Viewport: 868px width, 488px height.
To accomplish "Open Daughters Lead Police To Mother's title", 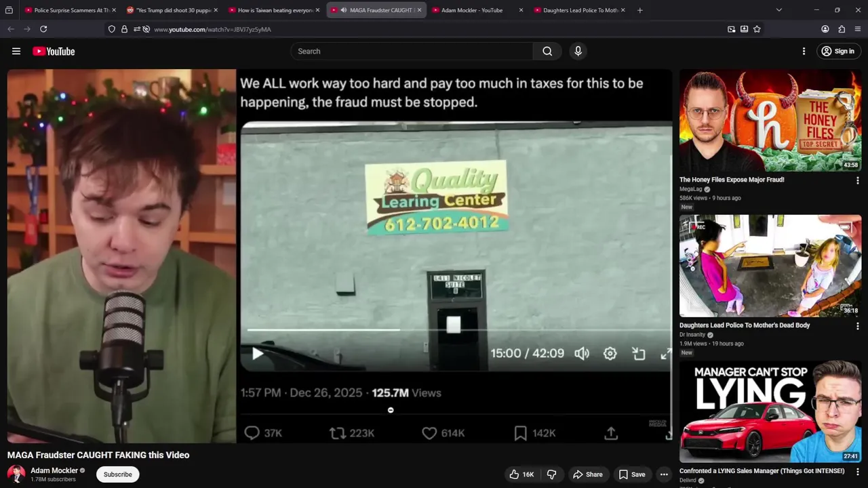I will pyautogui.click(x=745, y=325).
